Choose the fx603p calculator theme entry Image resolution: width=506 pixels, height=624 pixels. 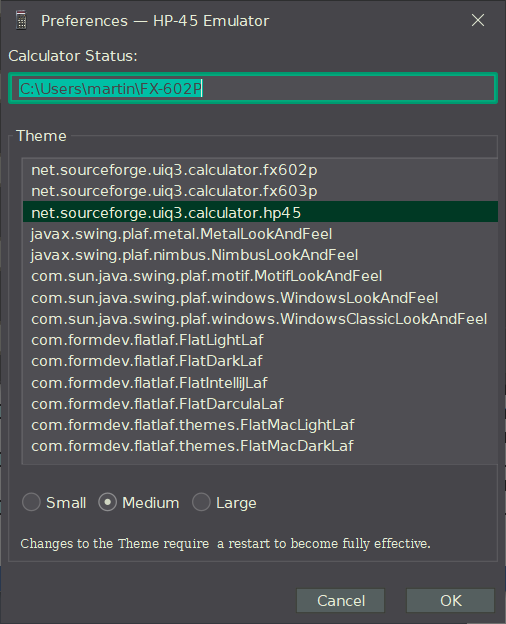pyautogui.click(x=260, y=191)
